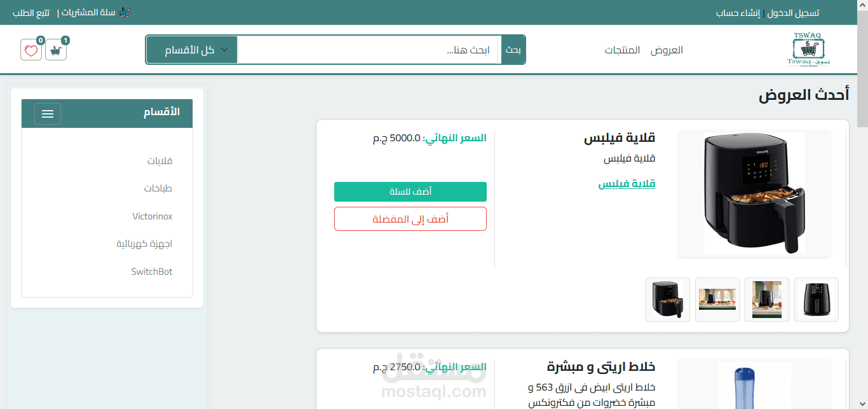This screenshot has height=409, width=868.
Task: Click the cart icon beside سلة المشتريات
Action: [125, 13]
